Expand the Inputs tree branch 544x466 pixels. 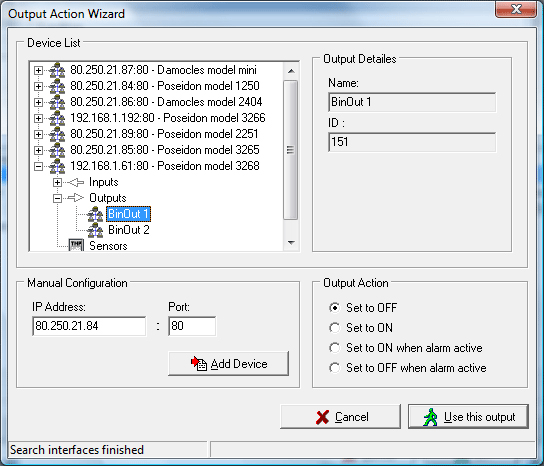58,182
